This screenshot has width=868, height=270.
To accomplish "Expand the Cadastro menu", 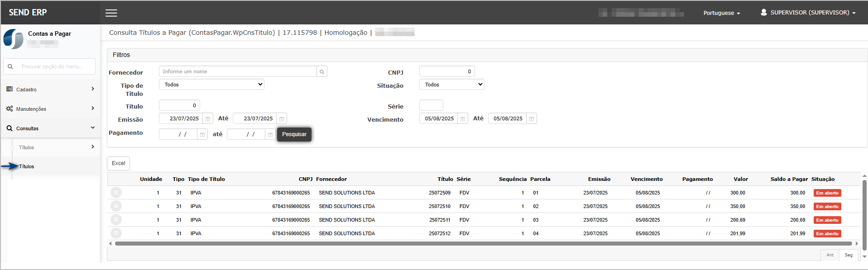I will click(x=50, y=89).
